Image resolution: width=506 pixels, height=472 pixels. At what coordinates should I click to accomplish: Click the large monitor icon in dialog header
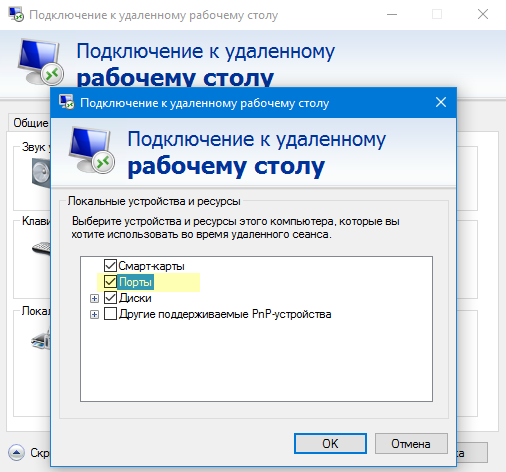(92, 150)
